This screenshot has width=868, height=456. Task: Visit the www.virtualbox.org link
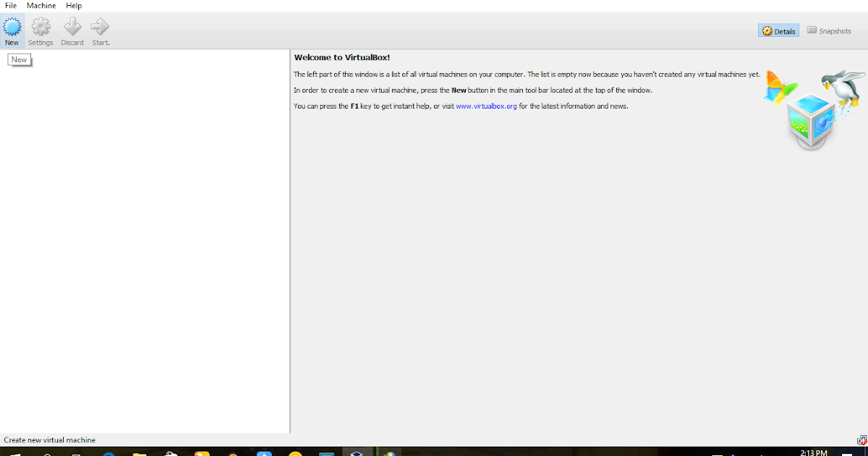click(x=486, y=106)
